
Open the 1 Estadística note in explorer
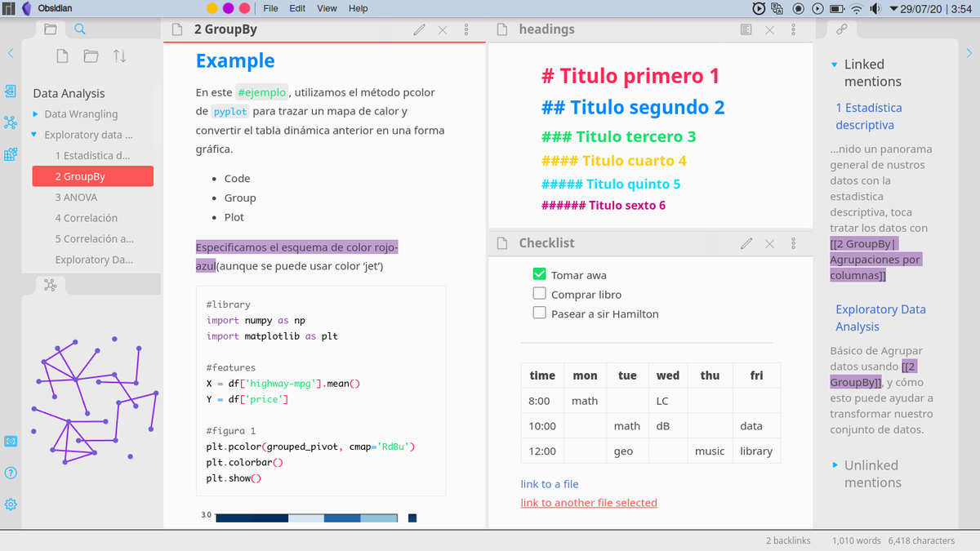[x=92, y=155]
